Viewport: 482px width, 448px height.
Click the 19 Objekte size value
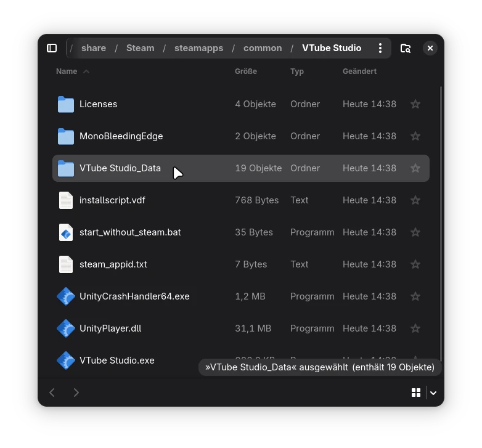[258, 168]
